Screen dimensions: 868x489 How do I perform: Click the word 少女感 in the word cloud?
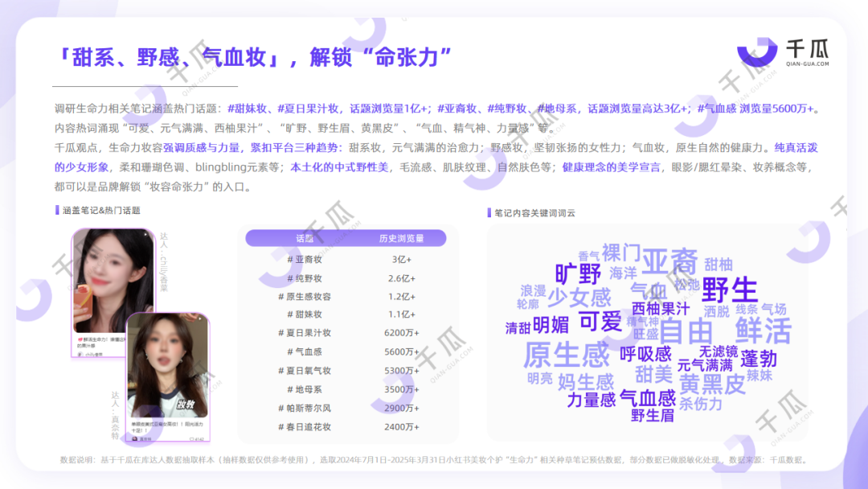point(579,298)
